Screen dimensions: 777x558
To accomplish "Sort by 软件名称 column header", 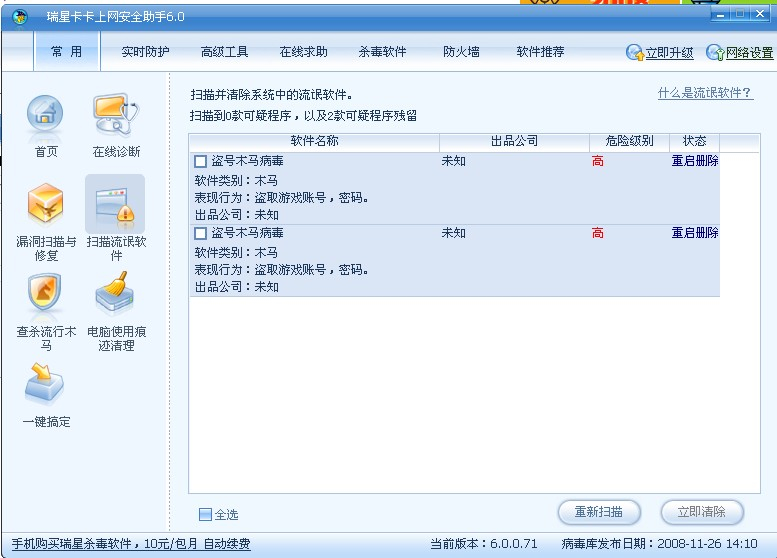I will pyautogui.click(x=314, y=141).
